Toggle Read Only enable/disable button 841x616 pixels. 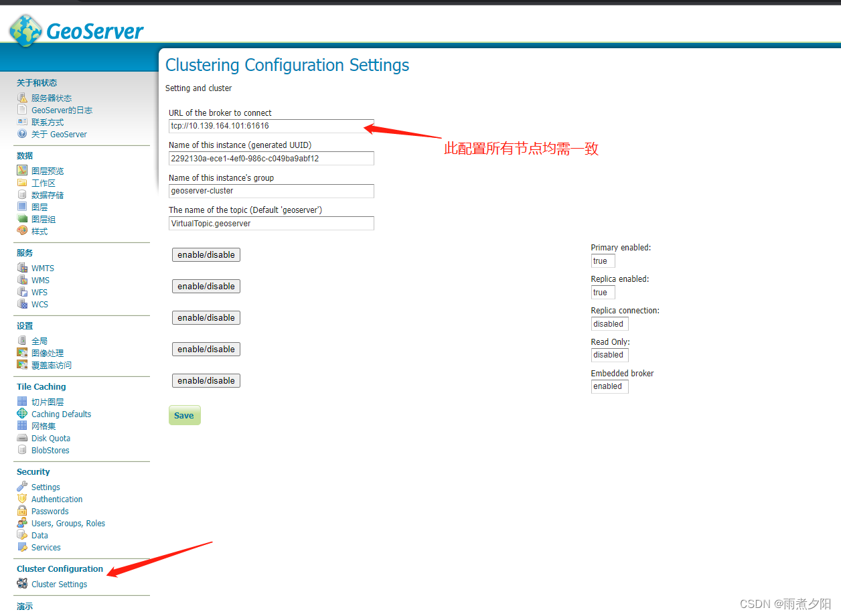click(206, 349)
